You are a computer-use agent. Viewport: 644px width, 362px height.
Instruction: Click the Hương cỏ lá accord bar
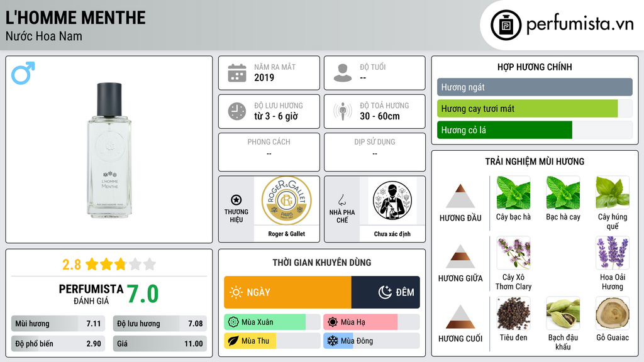[x=535, y=130]
